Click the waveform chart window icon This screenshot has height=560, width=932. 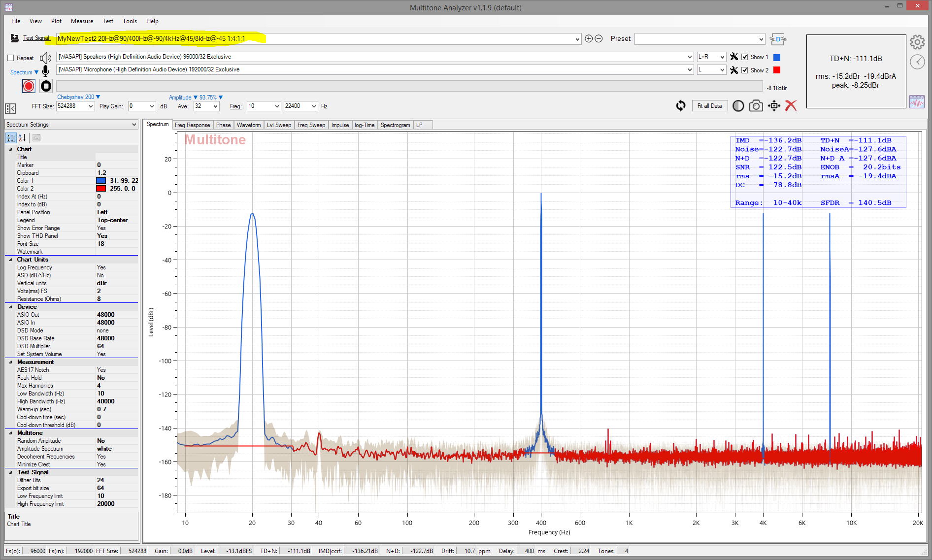click(917, 101)
